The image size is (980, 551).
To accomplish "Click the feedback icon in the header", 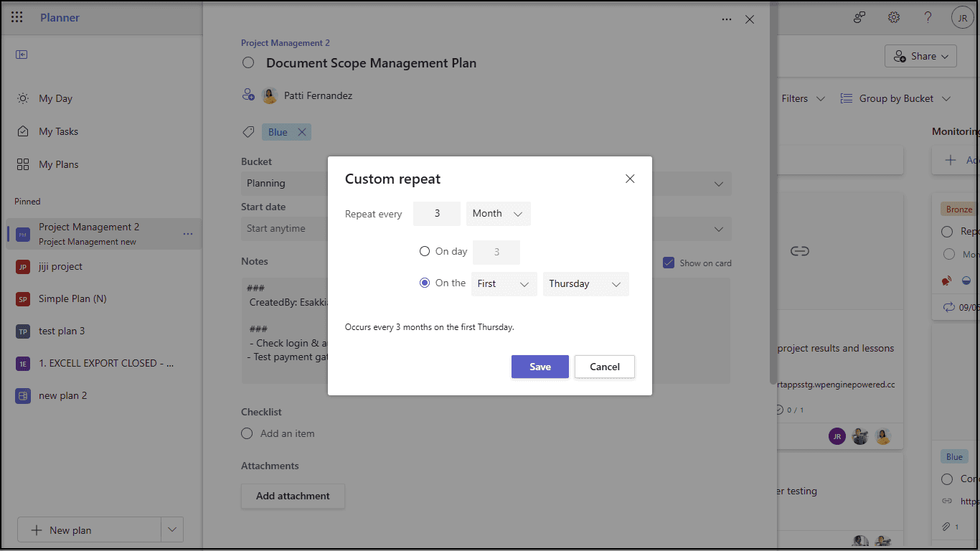I will point(859,17).
